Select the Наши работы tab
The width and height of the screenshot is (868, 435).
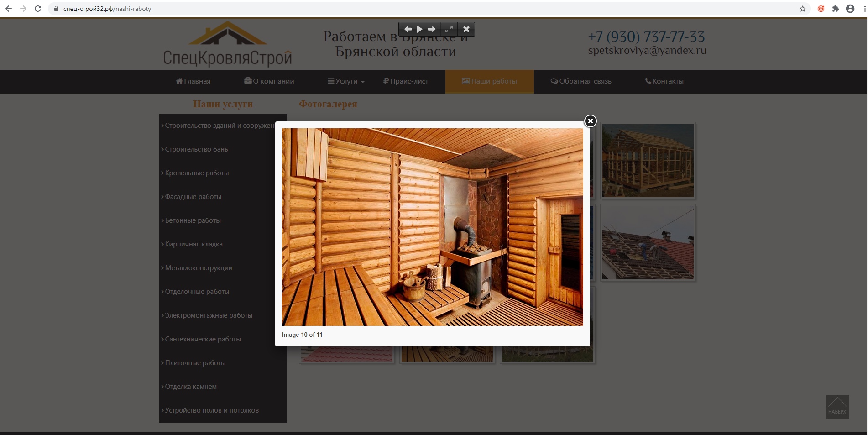click(x=489, y=81)
